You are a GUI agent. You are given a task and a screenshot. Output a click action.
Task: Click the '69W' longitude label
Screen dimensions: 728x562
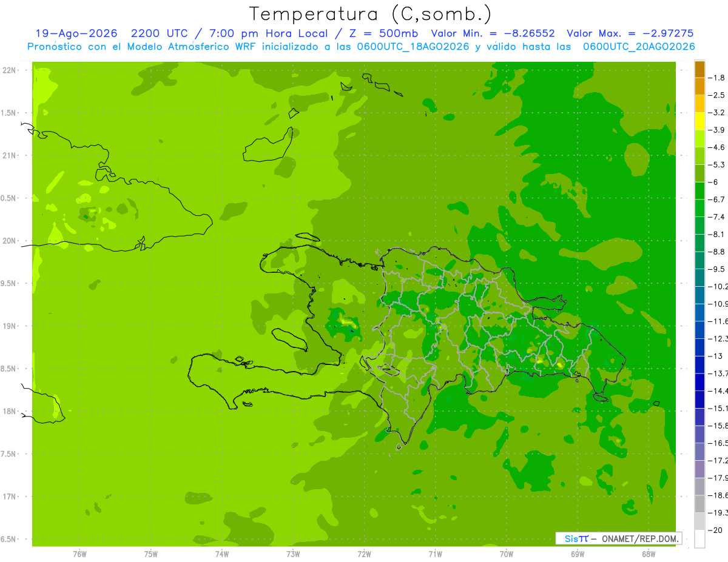(x=578, y=554)
